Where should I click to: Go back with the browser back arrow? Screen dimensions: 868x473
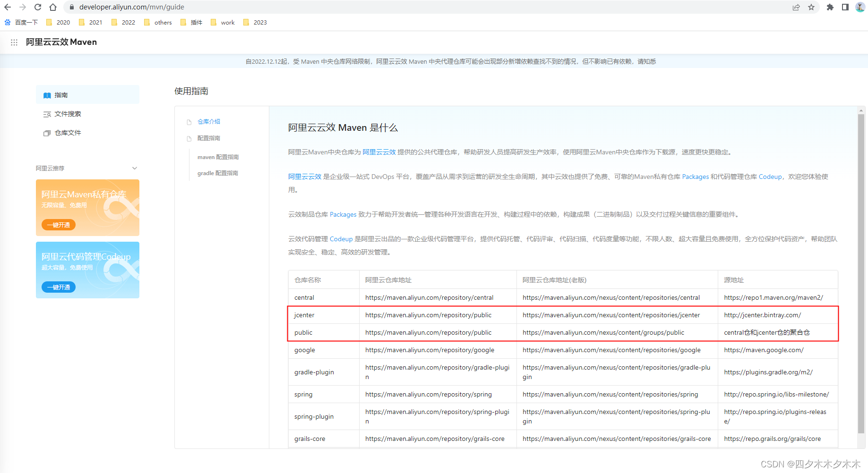click(x=8, y=7)
